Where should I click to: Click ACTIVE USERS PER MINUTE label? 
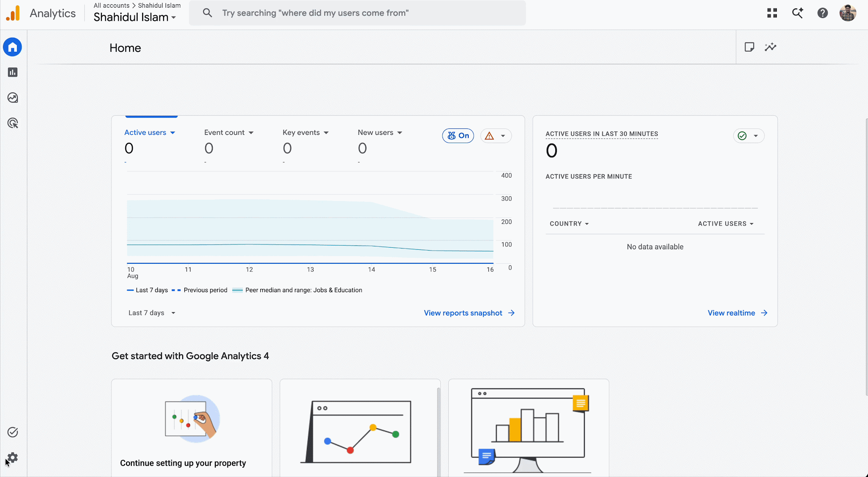[589, 176]
